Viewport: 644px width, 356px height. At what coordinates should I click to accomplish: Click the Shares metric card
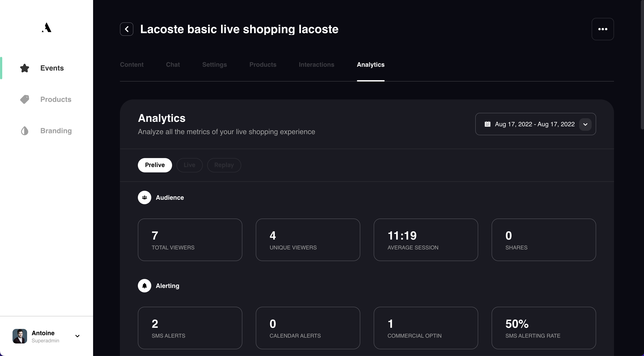click(544, 240)
